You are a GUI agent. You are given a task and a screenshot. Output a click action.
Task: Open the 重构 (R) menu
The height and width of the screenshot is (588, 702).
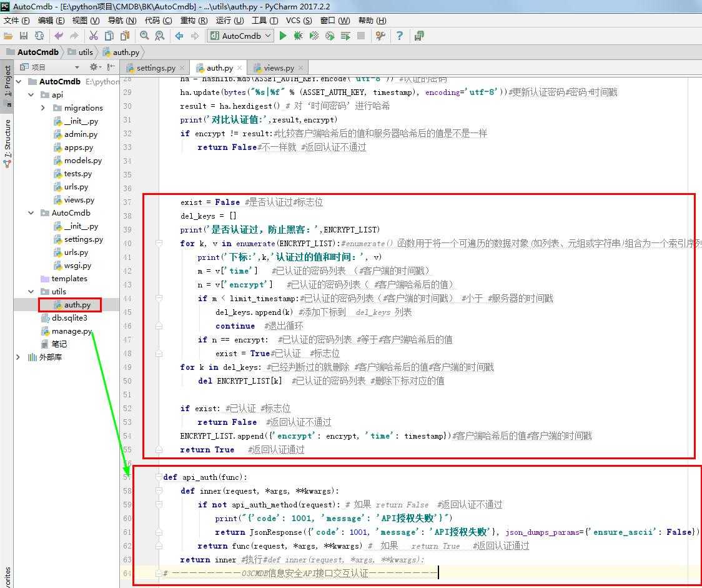pyautogui.click(x=194, y=21)
